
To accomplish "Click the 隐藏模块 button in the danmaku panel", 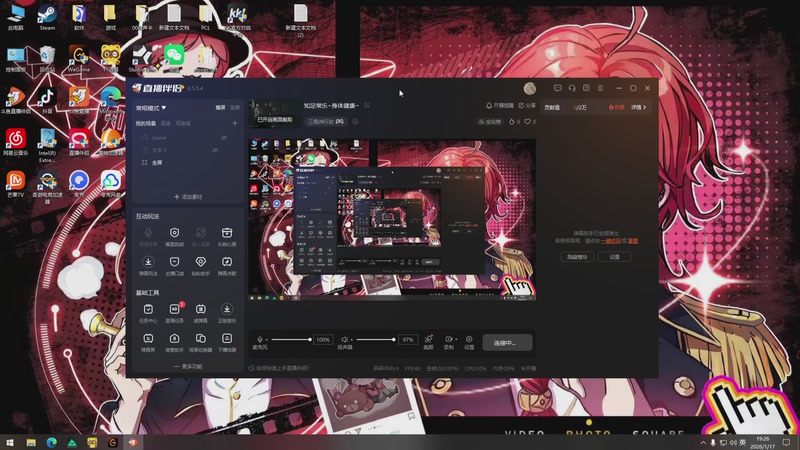I will 577,257.
